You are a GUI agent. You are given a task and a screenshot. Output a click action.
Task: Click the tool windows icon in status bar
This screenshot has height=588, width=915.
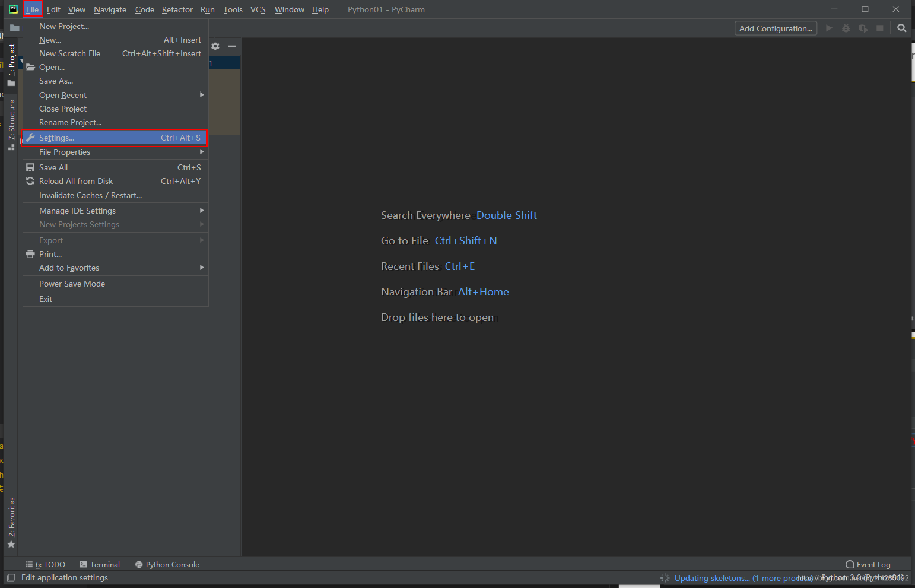[x=11, y=577]
